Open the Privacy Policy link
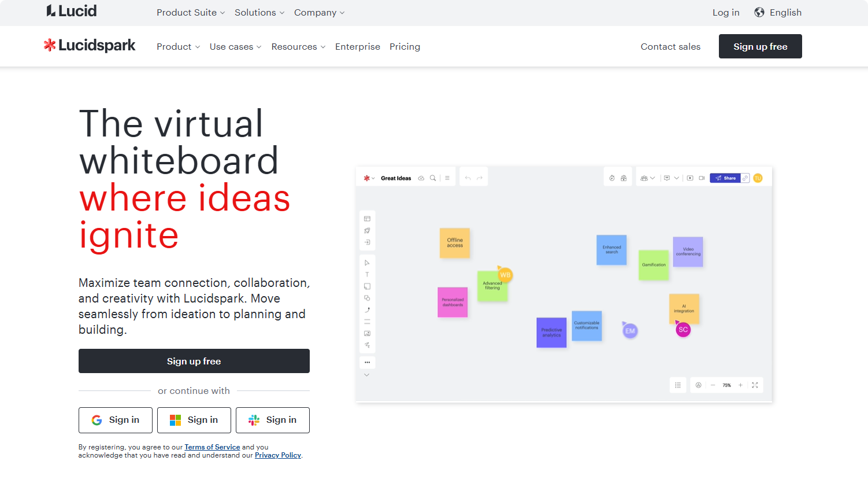Image resolution: width=868 pixels, height=494 pixels. [x=278, y=455]
